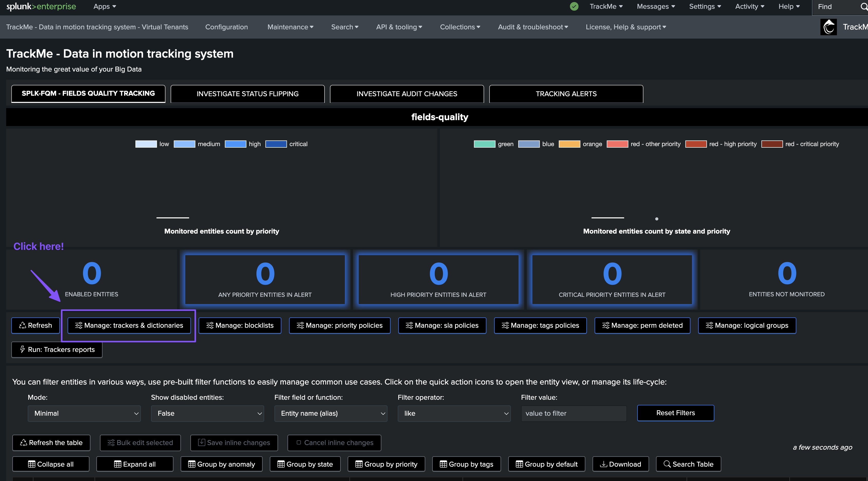Select SPLK-FQM Fields Quality Tracking tab
This screenshot has height=481, width=868.
pyautogui.click(x=88, y=94)
